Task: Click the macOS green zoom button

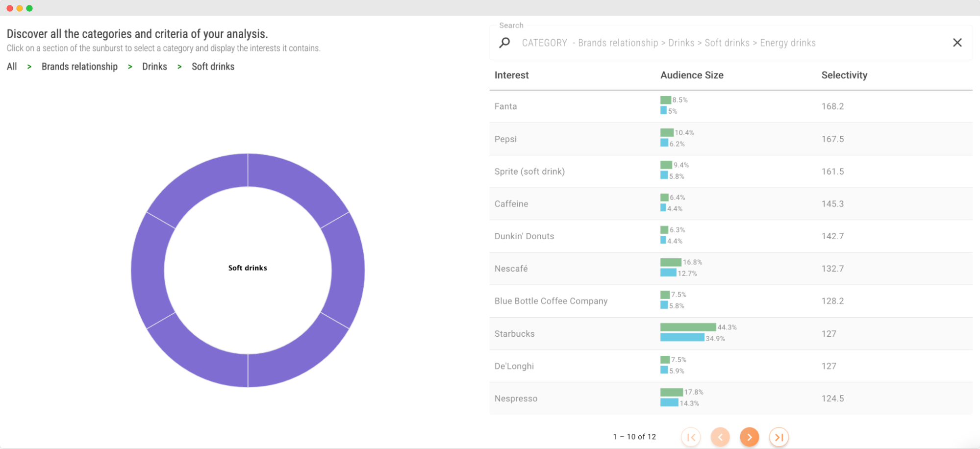Action: click(29, 8)
